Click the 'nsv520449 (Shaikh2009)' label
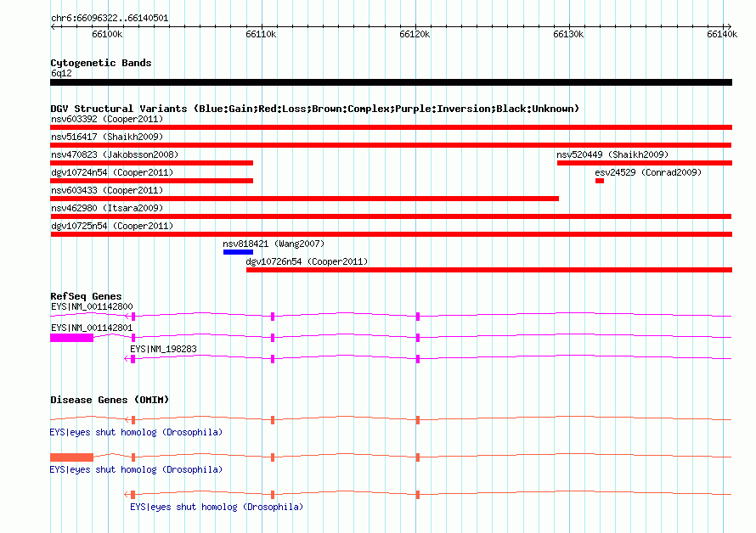Screen dimensions: 756x533 point(612,154)
